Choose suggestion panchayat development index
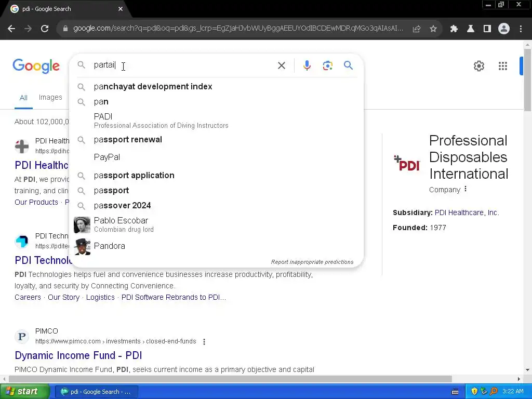The height and width of the screenshot is (399, 532). click(217, 87)
